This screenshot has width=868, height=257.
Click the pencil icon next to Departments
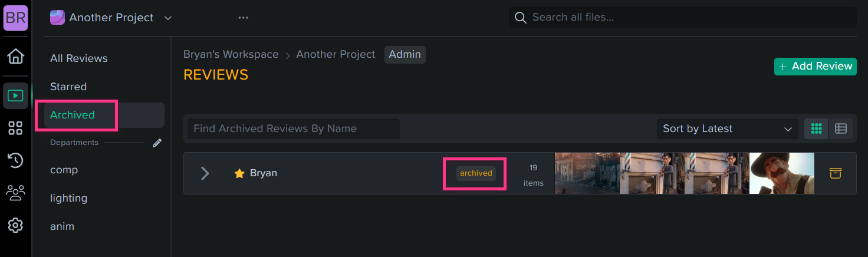click(157, 143)
